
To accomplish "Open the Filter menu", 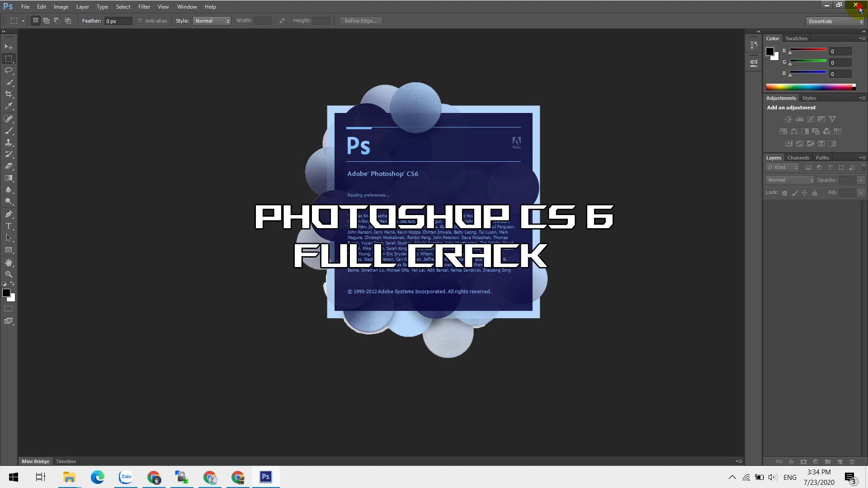I will (x=144, y=7).
